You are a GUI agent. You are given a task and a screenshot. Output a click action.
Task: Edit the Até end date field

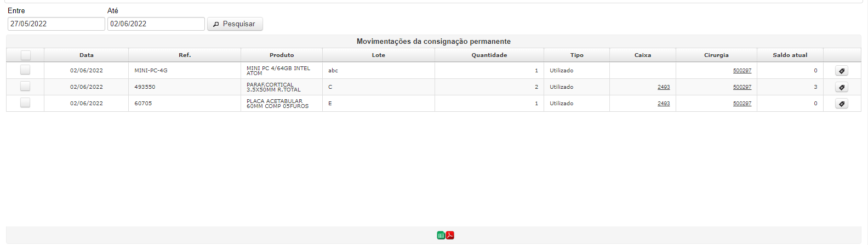156,24
